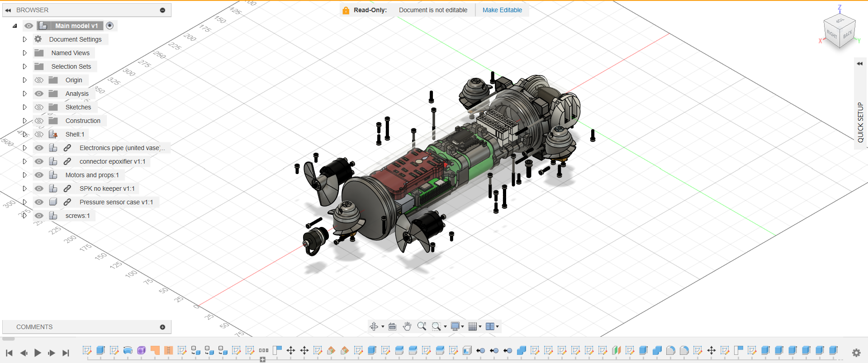Show the hidden Origin folder
The height and width of the screenshot is (363, 868).
click(x=39, y=80)
